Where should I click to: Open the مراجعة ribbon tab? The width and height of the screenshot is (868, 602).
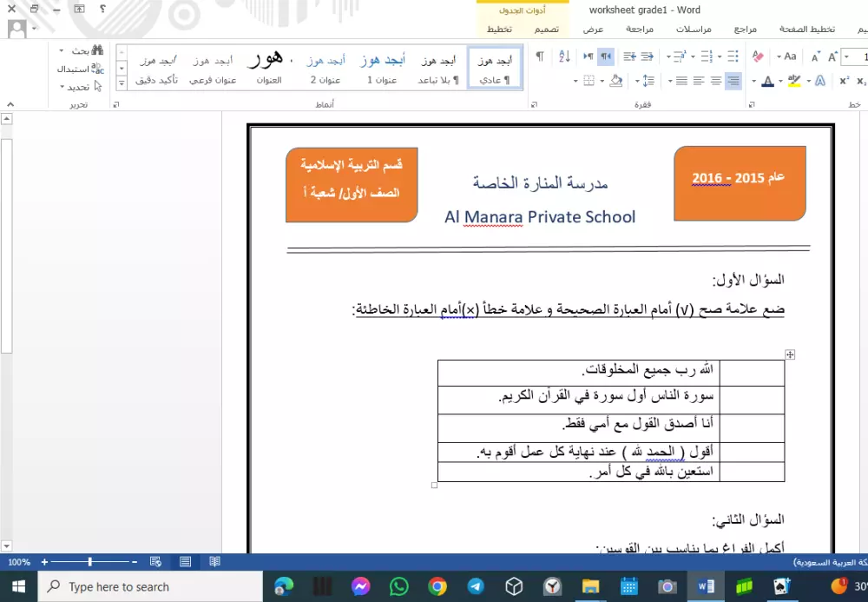pyautogui.click(x=641, y=29)
